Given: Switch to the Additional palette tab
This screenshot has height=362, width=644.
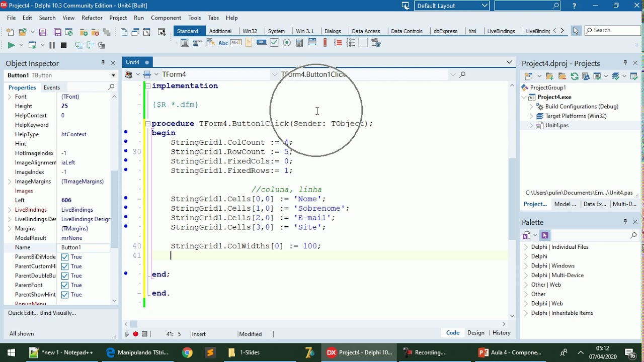Looking at the screenshot, I should (220, 31).
